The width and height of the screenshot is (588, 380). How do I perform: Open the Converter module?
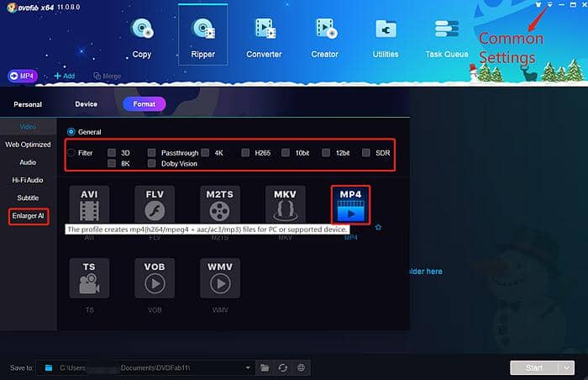(264, 38)
